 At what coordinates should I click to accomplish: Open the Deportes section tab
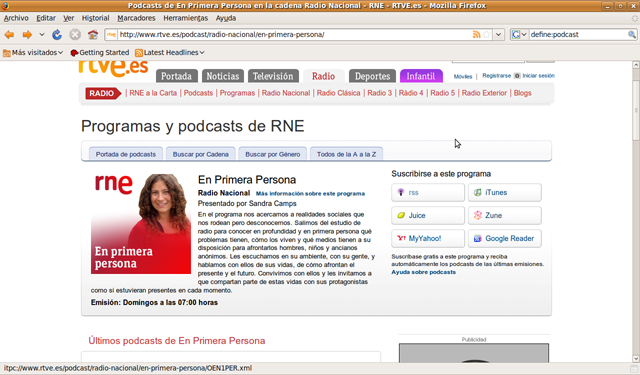click(x=372, y=76)
